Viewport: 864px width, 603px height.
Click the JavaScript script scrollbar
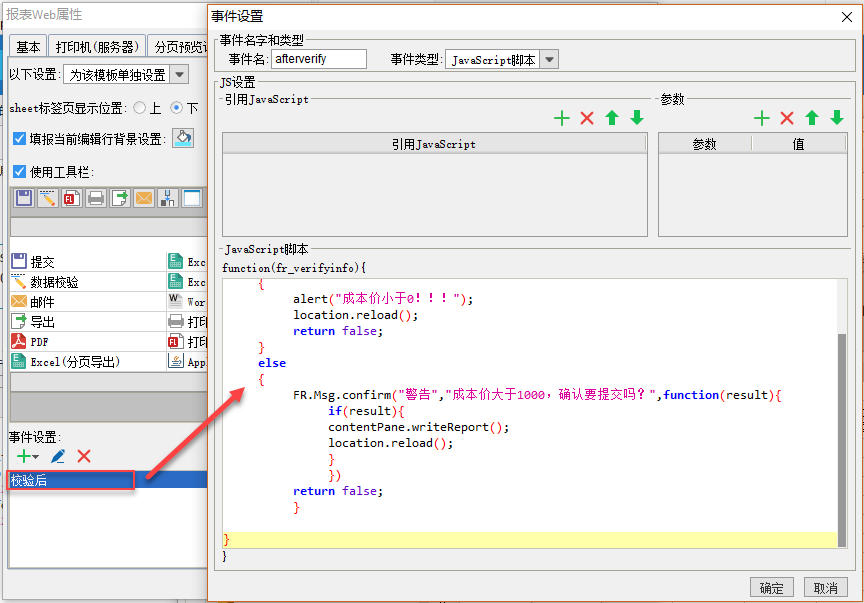[841, 439]
